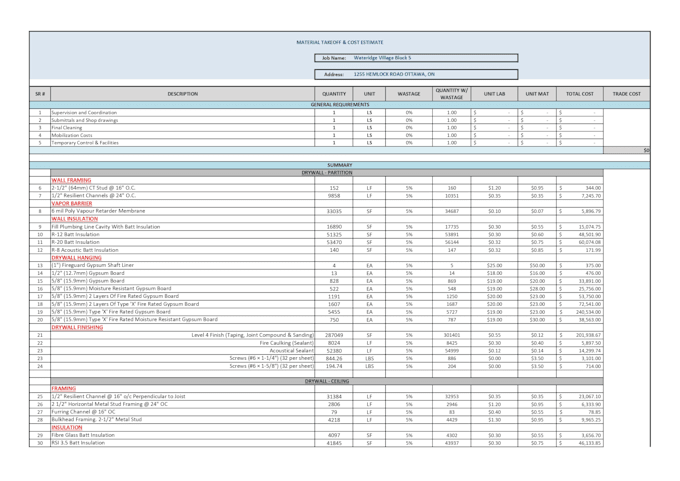Screen dimensions: 680x481
Task: Click the R-8 Acoustic Batt Insulation description
Action: click(x=183, y=250)
